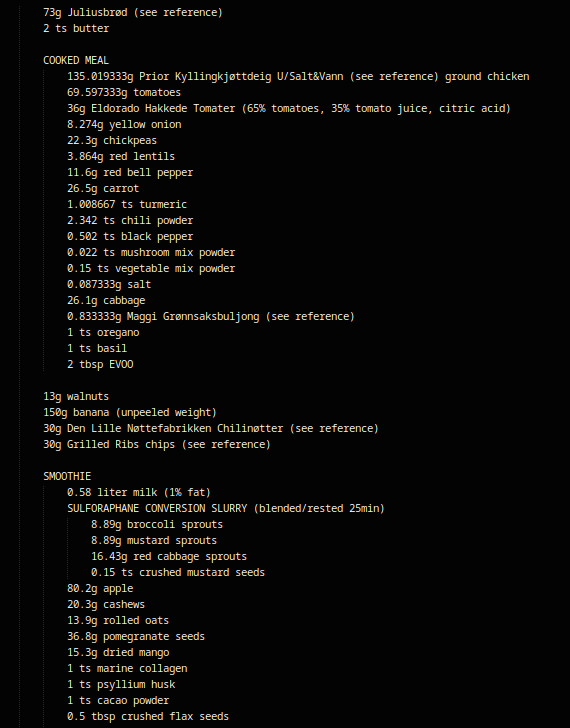The image size is (570, 728).
Task: Click the 2 ts butter line
Action: tap(76, 28)
